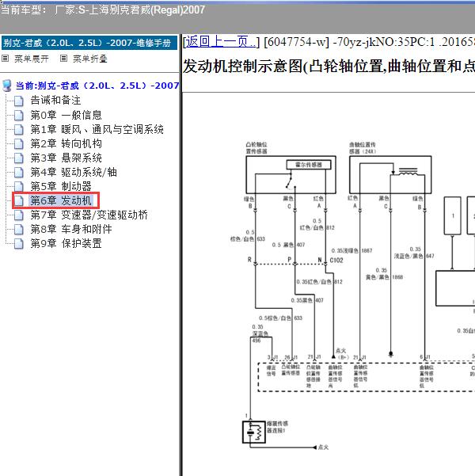Open 第6章 发动机 chapter
The width and height of the screenshot is (475, 476).
click(x=61, y=200)
